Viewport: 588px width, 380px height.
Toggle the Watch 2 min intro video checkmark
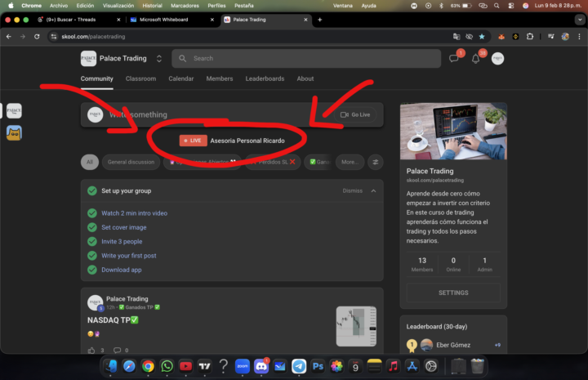(x=92, y=213)
